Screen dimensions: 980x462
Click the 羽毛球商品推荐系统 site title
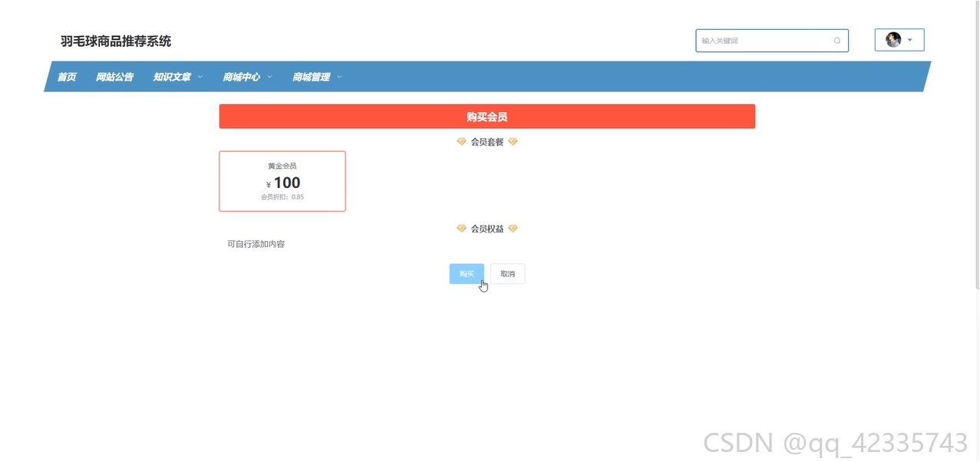116,41
